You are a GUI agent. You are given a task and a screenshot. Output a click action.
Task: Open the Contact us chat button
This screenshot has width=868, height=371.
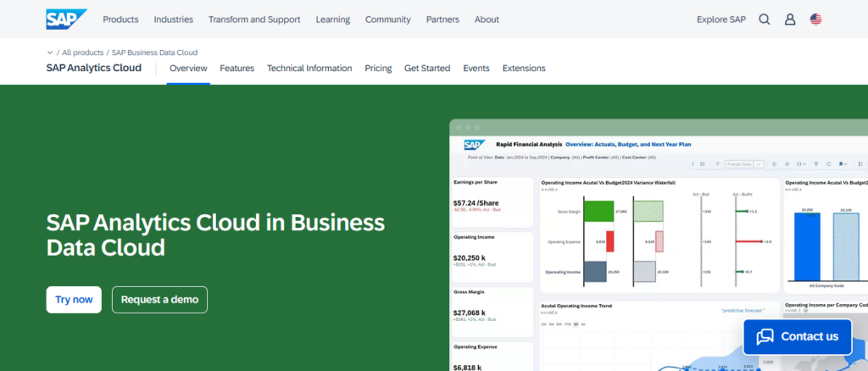[x=797, y=337]
